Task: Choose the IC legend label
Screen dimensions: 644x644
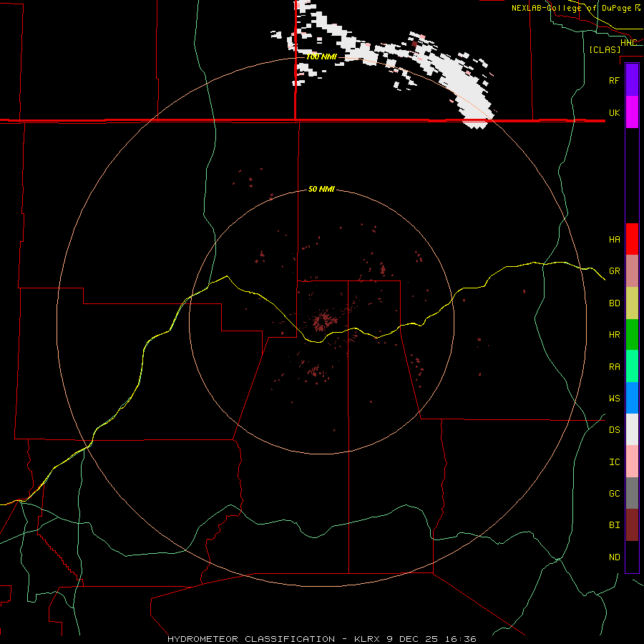Action: (614, 462)
